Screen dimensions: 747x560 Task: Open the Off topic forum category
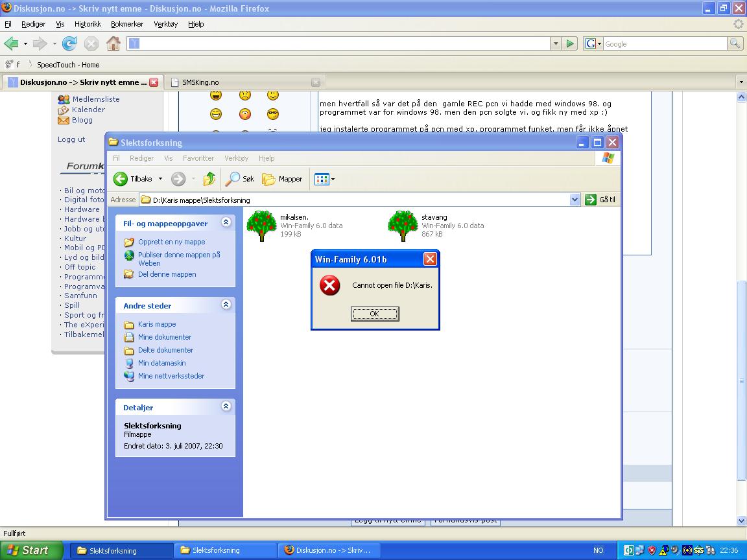tap(80, 267)
